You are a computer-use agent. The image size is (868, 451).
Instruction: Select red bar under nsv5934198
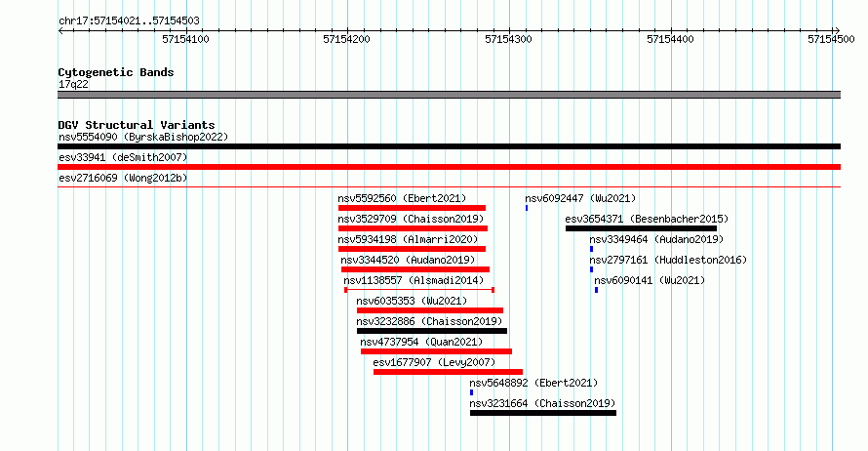pyautogui.click(x=412, y=249)
